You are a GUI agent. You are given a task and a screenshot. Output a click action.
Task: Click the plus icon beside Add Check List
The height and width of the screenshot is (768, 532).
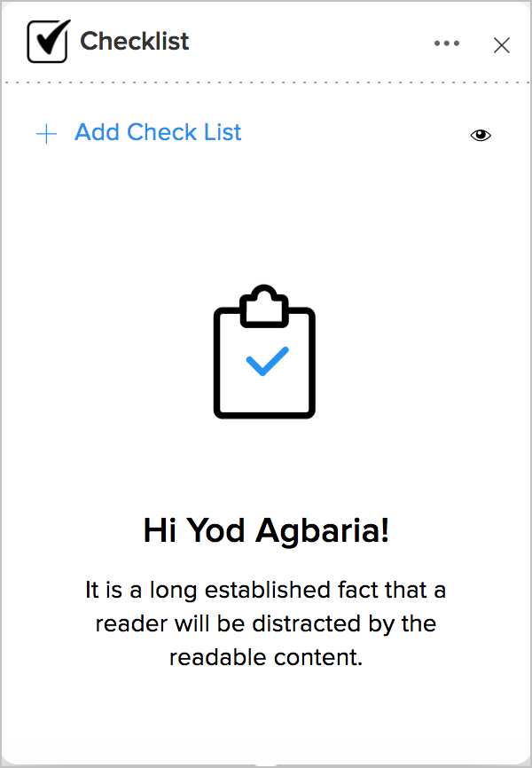pos(46,134)
